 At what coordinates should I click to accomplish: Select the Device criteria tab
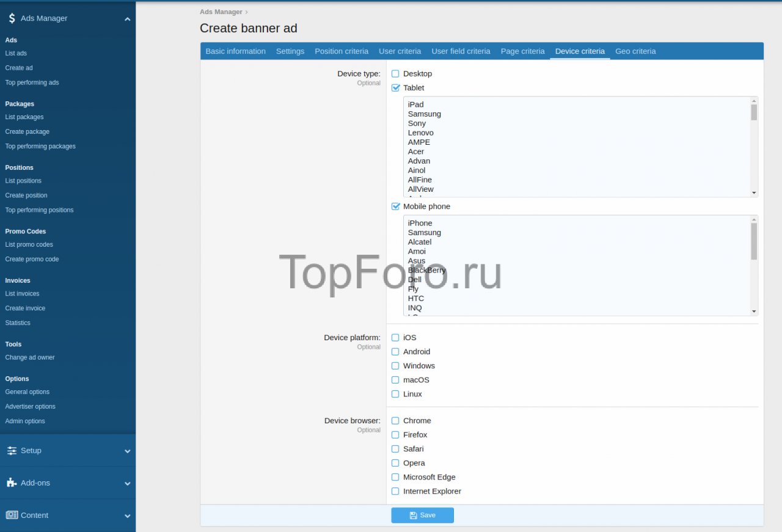(x=580, y=51)
